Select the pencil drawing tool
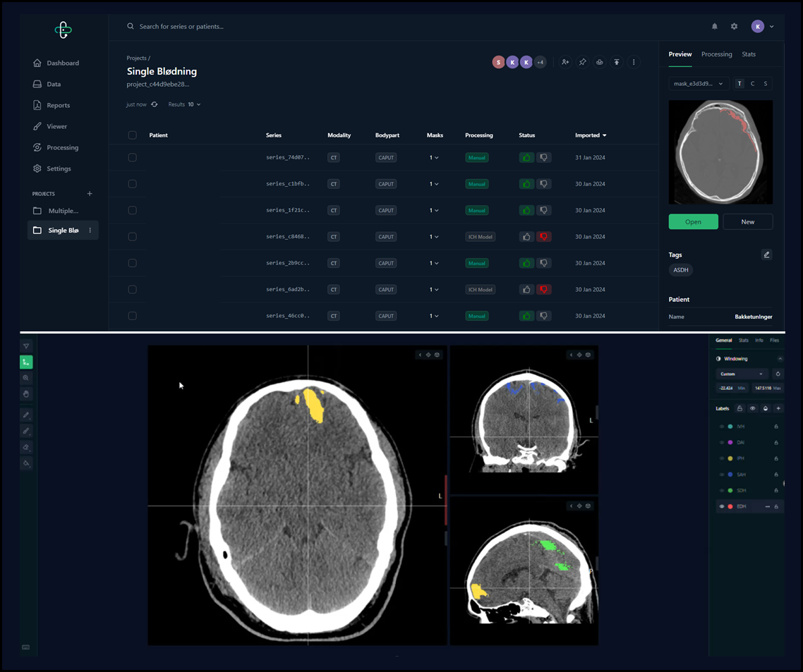 pos(26,415)
